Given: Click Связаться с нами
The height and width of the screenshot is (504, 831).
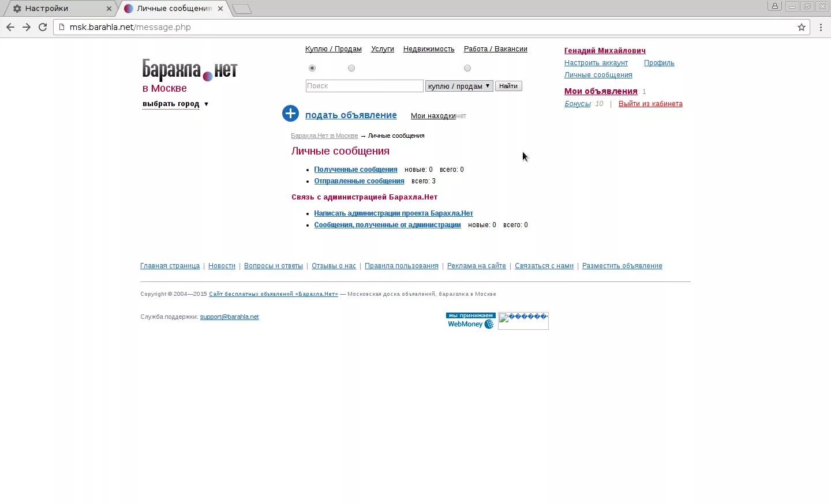Looking at the screenshot, I should pyautogui.click(x=544, y=266).
